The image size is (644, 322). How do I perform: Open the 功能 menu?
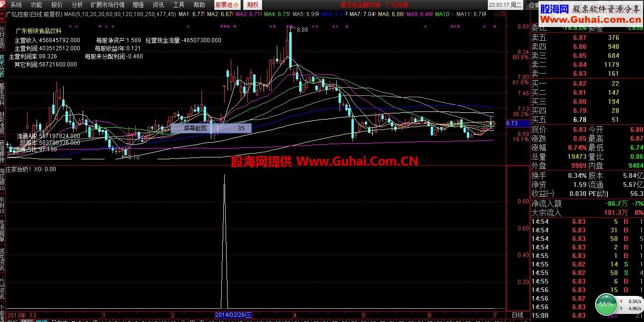click(x=36, y=5)
